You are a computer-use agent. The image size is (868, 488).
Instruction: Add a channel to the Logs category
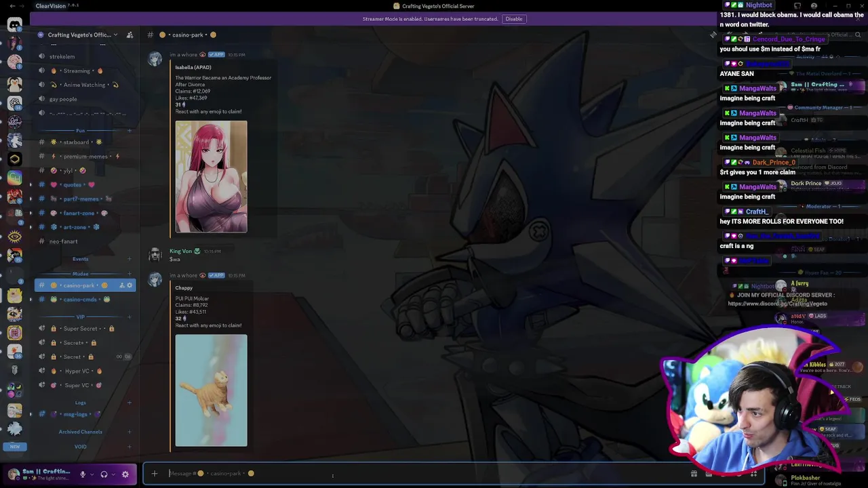point(130,403)
